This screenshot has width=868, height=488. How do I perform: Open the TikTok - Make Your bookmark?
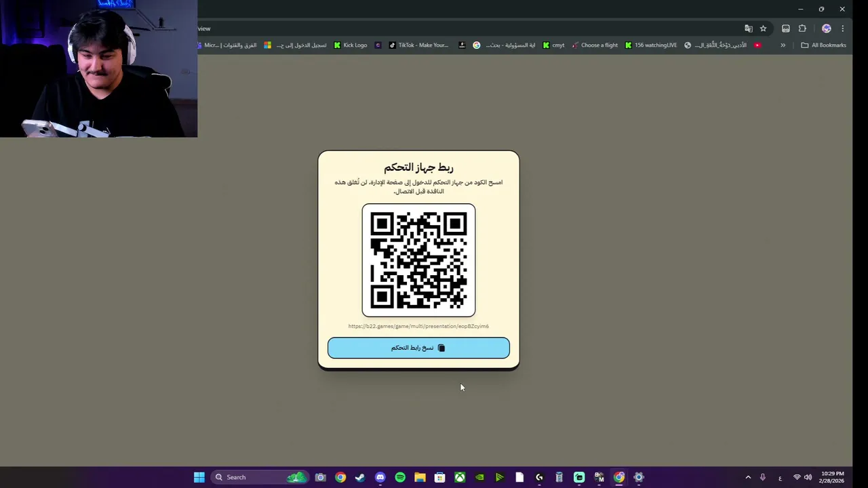pos(418,45)
